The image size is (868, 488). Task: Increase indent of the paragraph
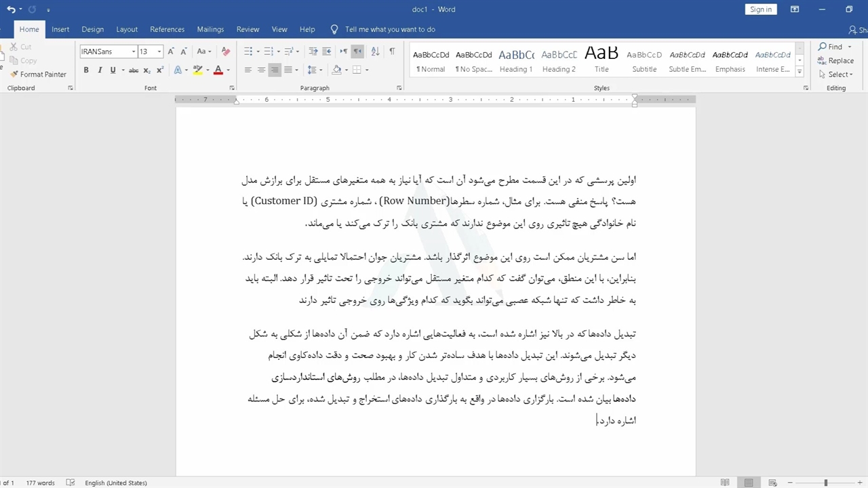[x=327, y=52]
